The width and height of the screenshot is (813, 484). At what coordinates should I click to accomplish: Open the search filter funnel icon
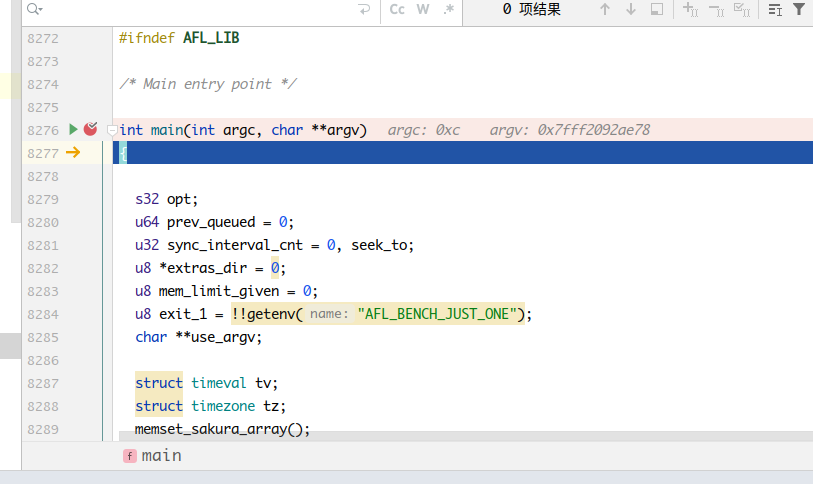pyautogui.click(x=799, y=9)
